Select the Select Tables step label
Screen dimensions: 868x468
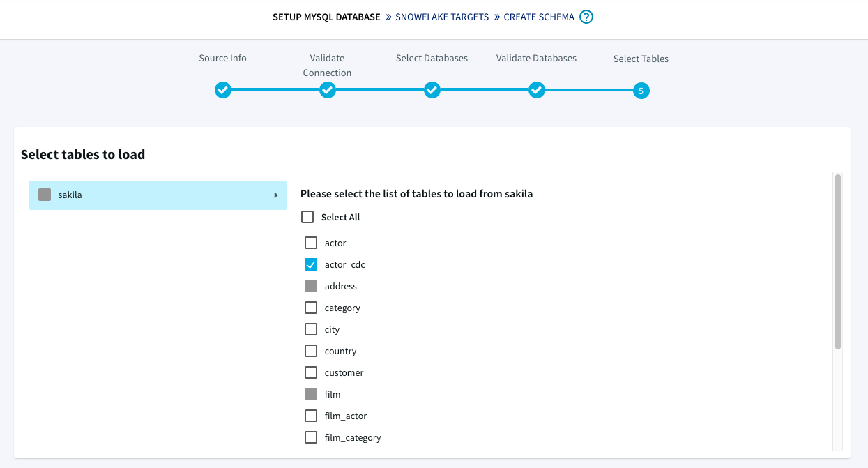click(641, 59)
